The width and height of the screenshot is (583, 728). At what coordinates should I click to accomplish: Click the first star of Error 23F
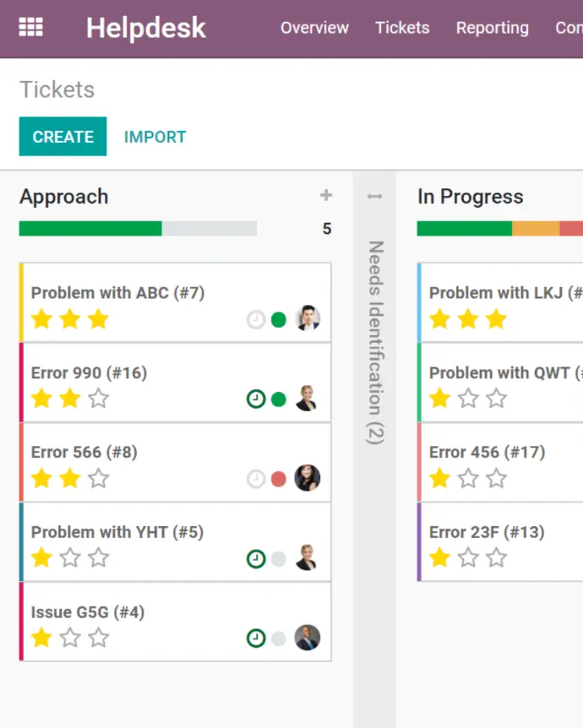point(439,557)
